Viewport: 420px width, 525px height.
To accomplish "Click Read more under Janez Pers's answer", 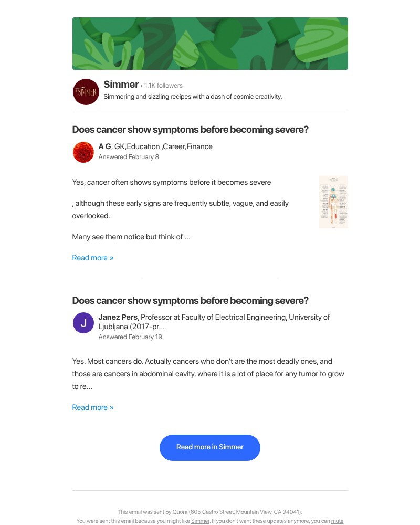I will pos(93,407).
